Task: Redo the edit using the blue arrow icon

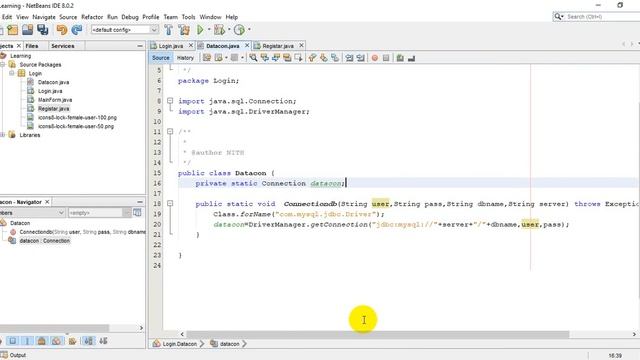Action: click(x=77, y=30)
